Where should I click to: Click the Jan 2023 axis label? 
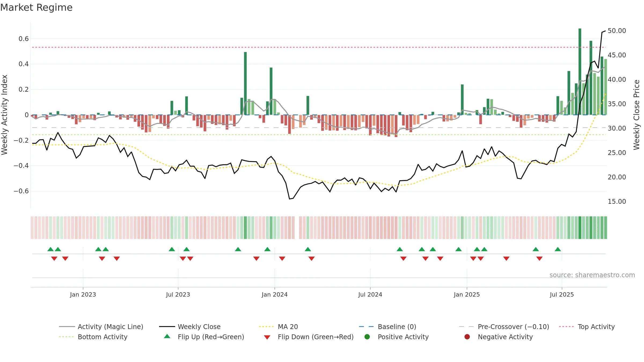[83, 294]
